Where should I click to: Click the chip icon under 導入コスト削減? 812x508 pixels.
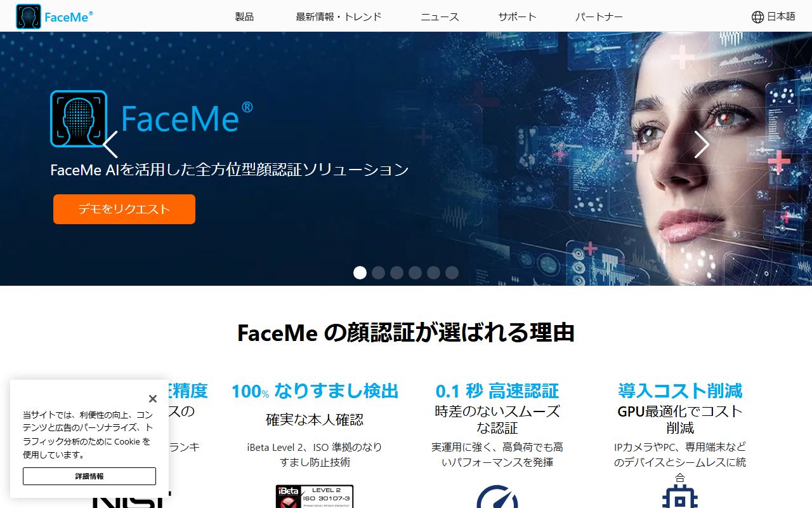tap(679, 497)
